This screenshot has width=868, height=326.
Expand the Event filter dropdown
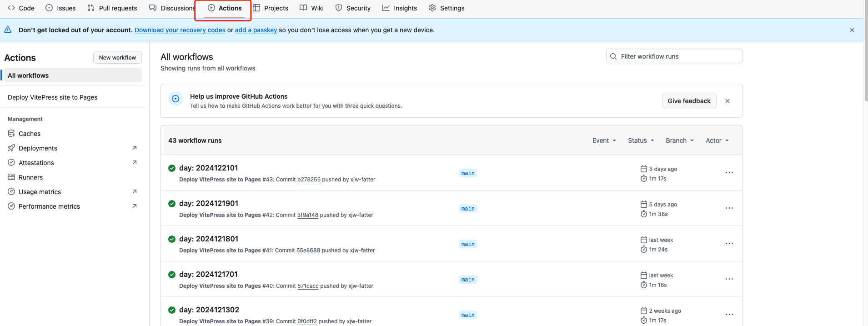click(604, 140)
